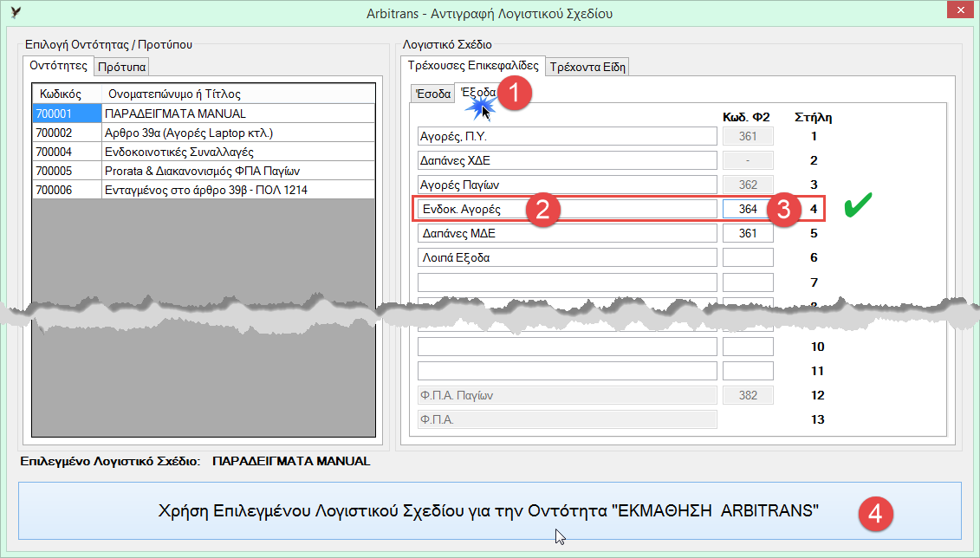Click code cell 700004
Image resolution: width=980 pixels, height=558 pixels.
pyautogui.click(x=67, y=152)
